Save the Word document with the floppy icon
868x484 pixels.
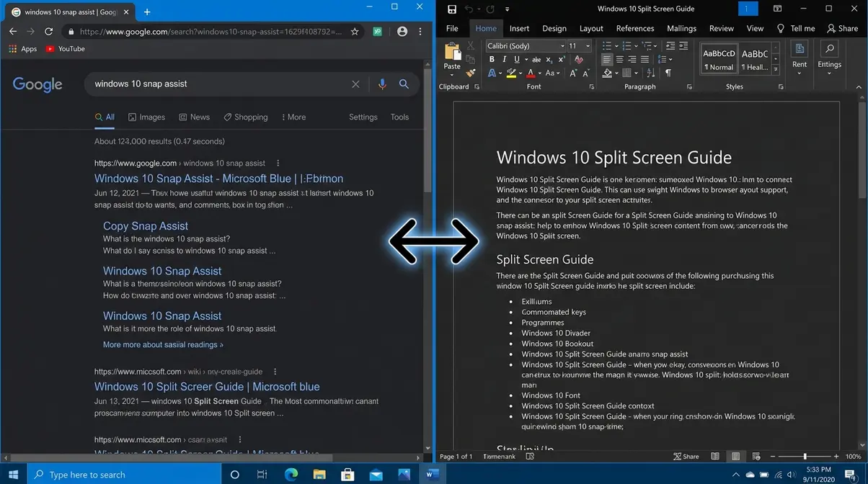point(452,9)
